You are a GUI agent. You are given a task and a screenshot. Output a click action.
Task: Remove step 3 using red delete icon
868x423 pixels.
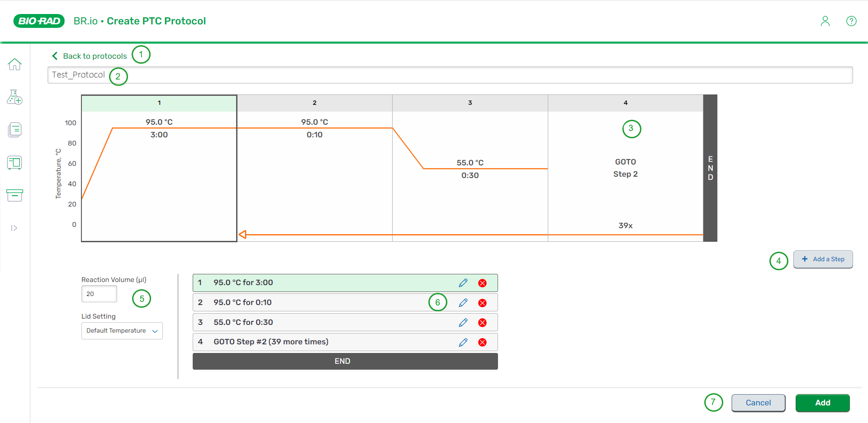(x=482, y=323)
